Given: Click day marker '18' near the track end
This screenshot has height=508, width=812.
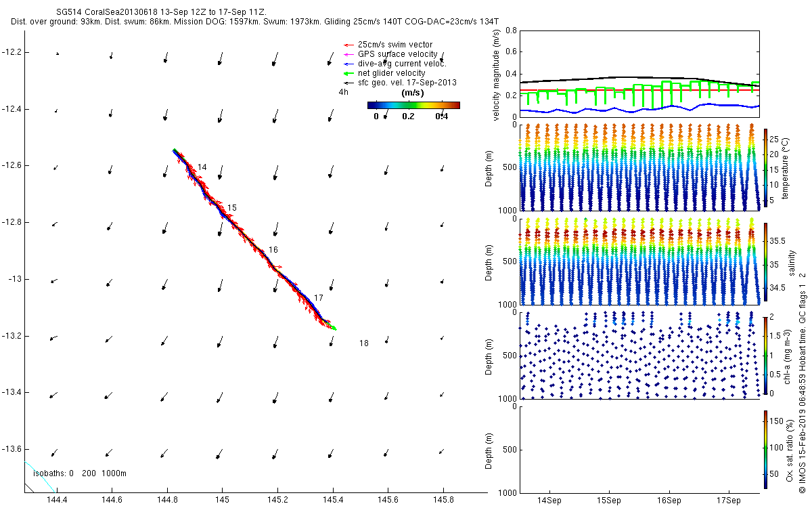Looking at the screenshot, I should click(364, 343).
